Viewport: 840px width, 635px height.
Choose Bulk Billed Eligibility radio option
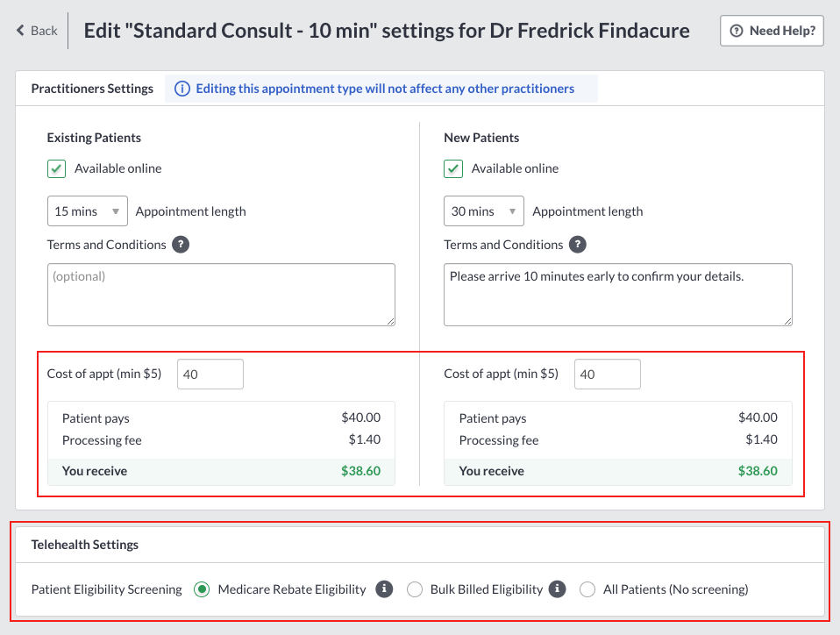(414, 589)
